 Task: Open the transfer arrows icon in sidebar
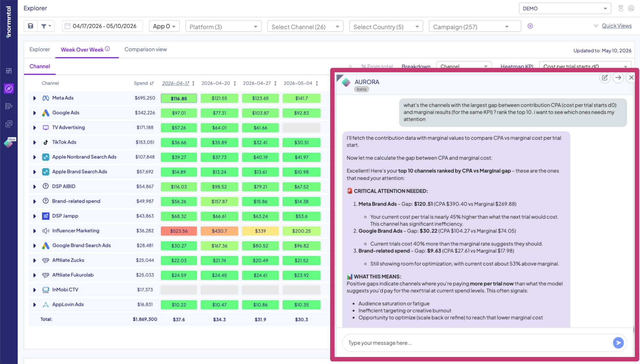pos(9,124)
